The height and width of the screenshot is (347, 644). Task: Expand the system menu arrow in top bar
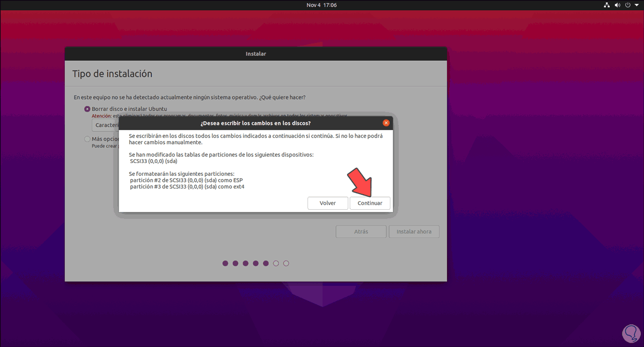[636, 5]
